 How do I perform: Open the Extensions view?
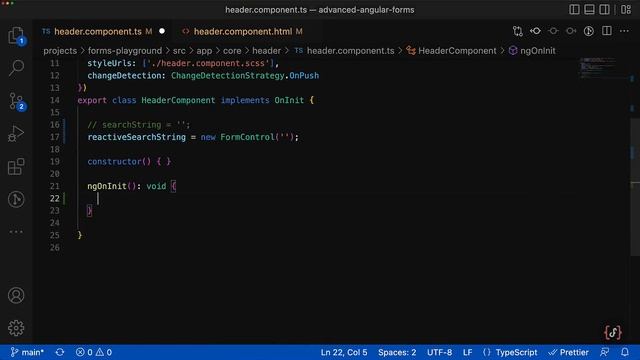click(16, 167)
